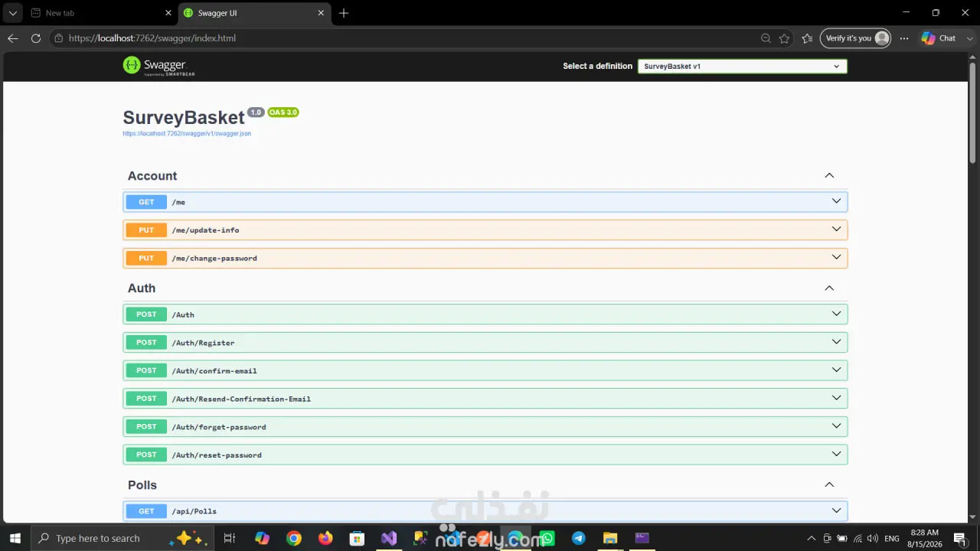
Task: Open a new browser tab with the plus icon
Action: coord(344,13)
